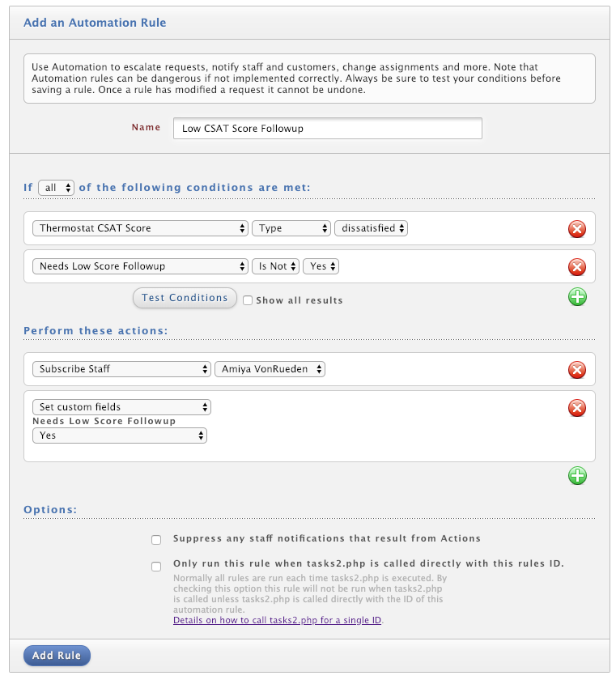
Task: Enable suppress staff notifications option
Action: tap(156, 540)
